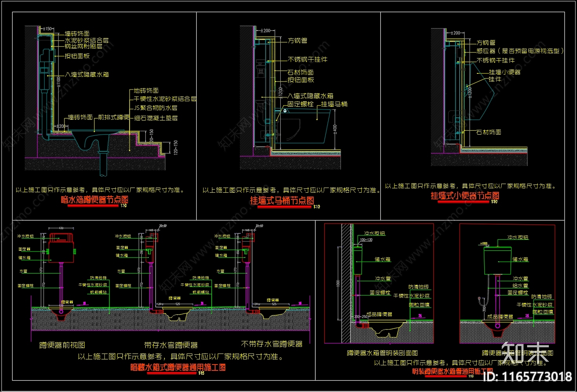577x392 pixels.
Task: Click 入墙式隐藏水箱 label in the wall-hung toilet detail
Action: [310, 96]
